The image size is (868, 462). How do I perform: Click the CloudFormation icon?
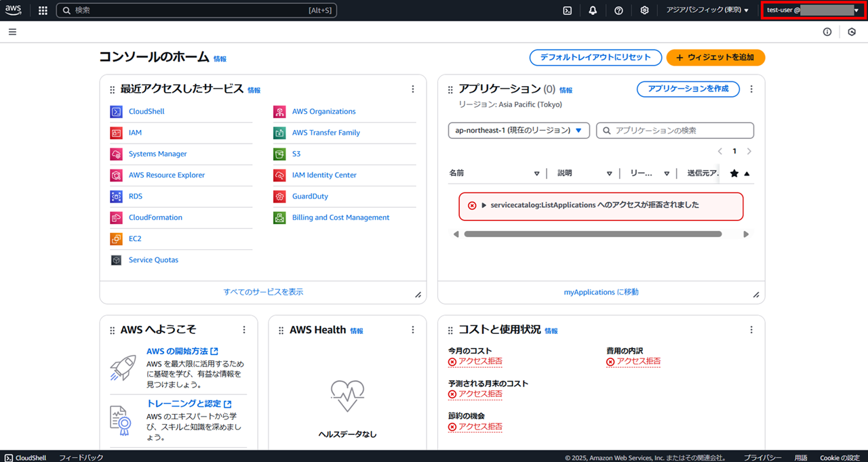click(116, 218)
